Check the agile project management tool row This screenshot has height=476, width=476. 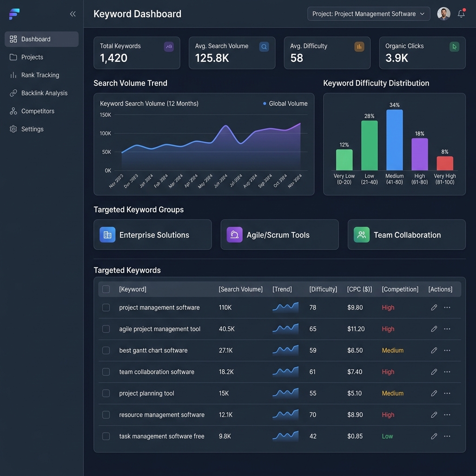click(x=106, y=329)
